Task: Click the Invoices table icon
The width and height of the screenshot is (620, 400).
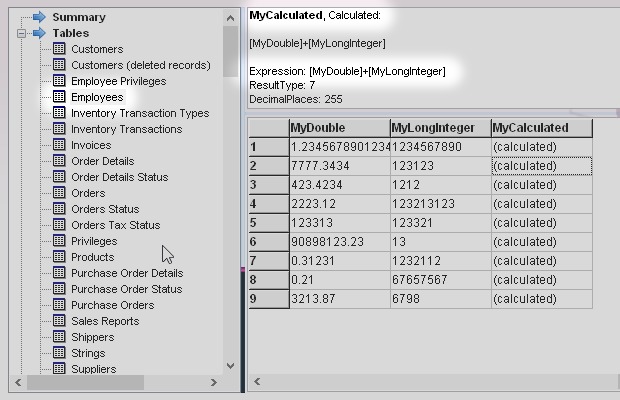Action: [x=59, y=145]
